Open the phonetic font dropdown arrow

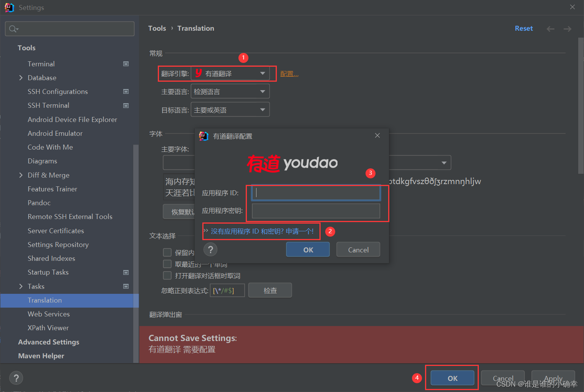click(444, 163)
